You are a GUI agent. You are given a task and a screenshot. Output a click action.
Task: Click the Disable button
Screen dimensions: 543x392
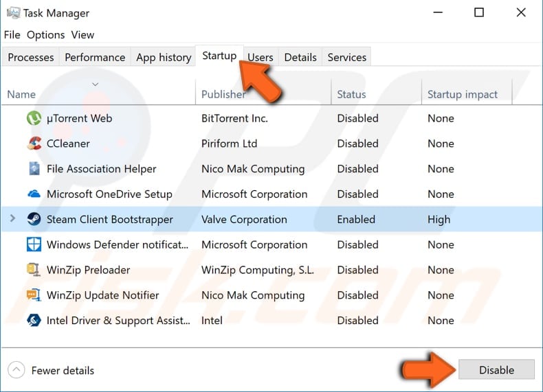tap(496, 370)
